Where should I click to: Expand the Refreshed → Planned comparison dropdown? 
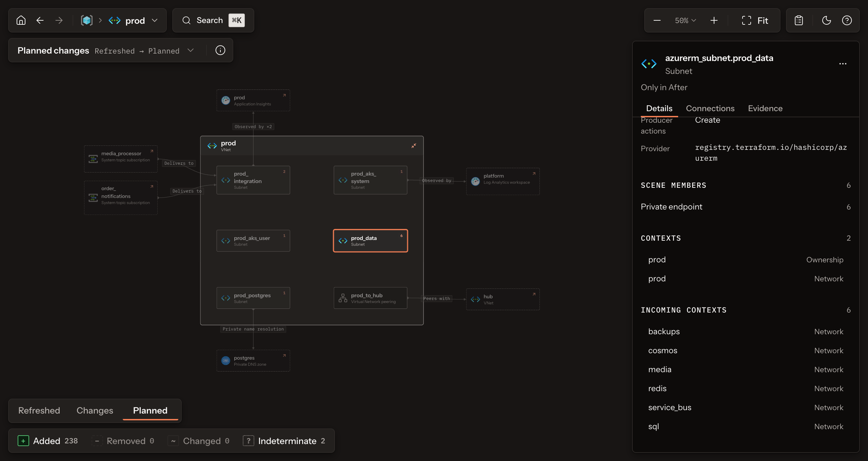[x=191, y=50]
